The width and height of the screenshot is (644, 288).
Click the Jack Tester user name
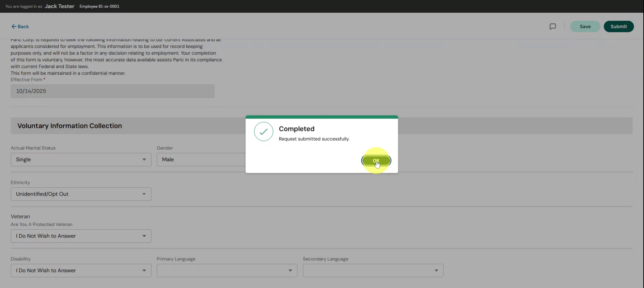point(59,6)
